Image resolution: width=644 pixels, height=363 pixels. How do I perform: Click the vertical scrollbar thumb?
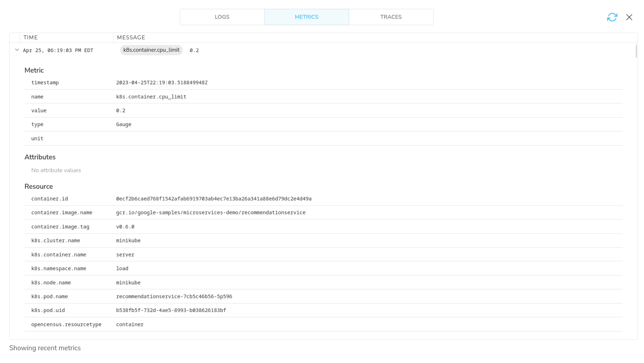coord(636,51)
